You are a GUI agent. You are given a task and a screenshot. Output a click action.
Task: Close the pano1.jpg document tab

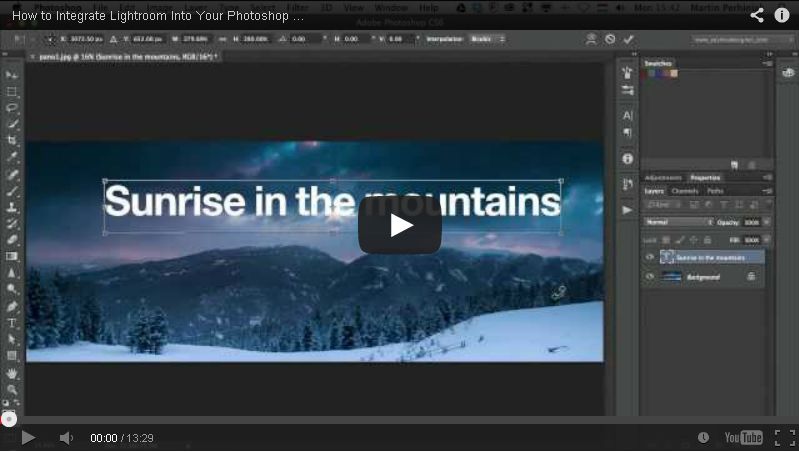tap(33, 57)
